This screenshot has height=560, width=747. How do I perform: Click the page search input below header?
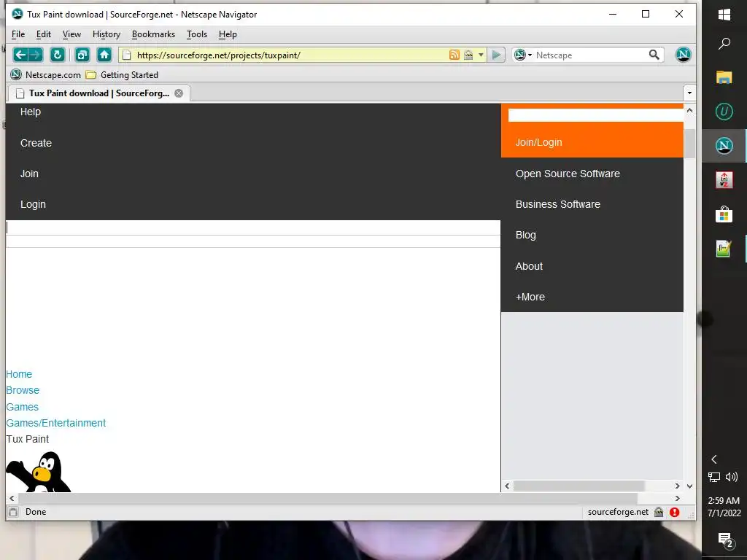(253, 227)
